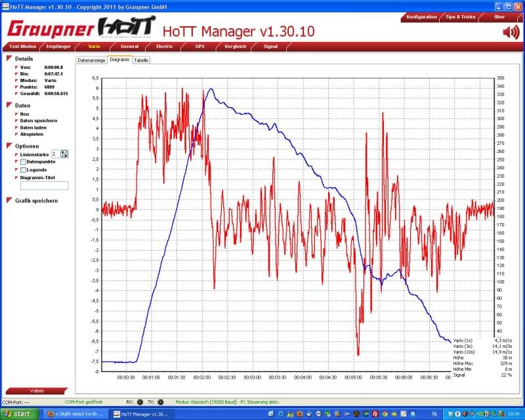Select the Vario tab

(94, 47)
